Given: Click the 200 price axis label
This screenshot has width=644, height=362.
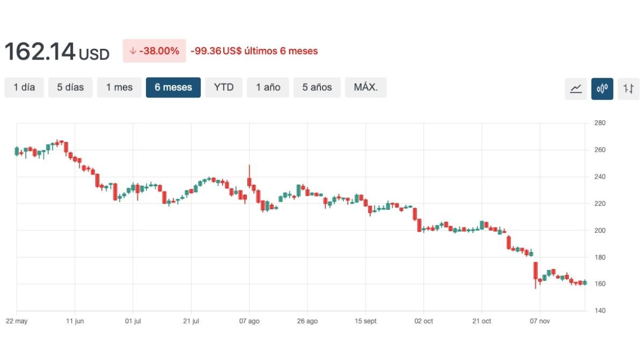Looking at the screenshot, I should click(599, 231).
